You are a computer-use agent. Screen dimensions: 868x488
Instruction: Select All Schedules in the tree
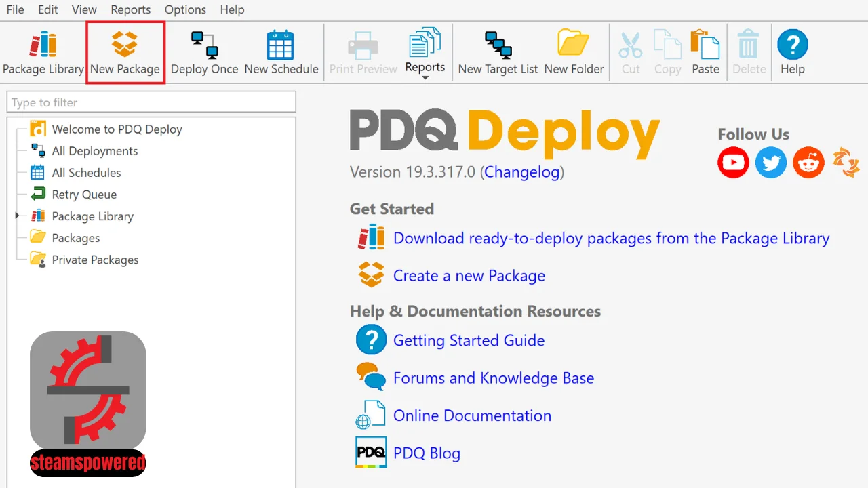(x=86, y=173)
